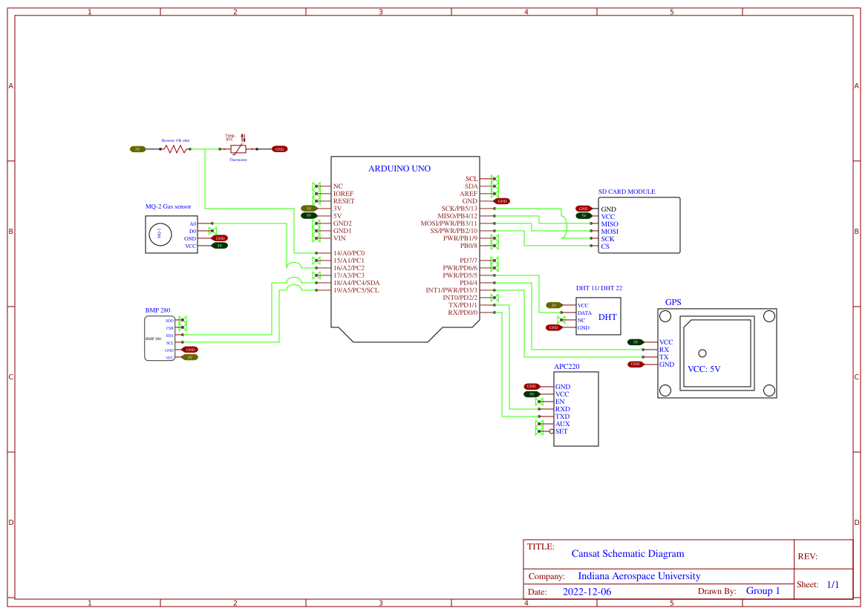The height and width of the screenshot is (614, 868).
Task: Click the VCC: 5V note inside GPS
Action: 704,369
